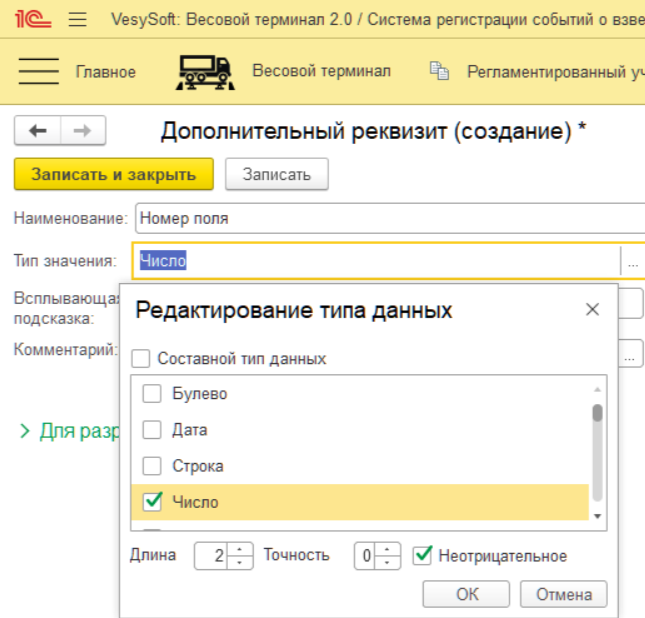Check the Дата type checkbox
645x618 pixels.
(x=152, y=430)
